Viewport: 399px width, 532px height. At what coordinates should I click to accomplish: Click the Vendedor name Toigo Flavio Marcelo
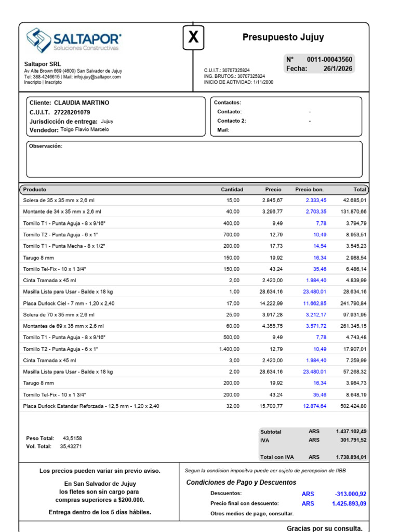(x=85, y=129)
